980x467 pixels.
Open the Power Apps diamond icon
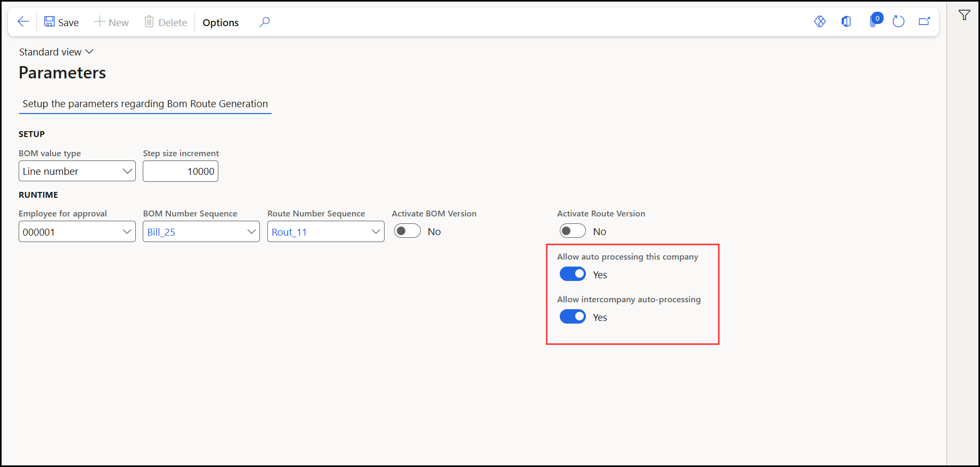tap(820, 21)
